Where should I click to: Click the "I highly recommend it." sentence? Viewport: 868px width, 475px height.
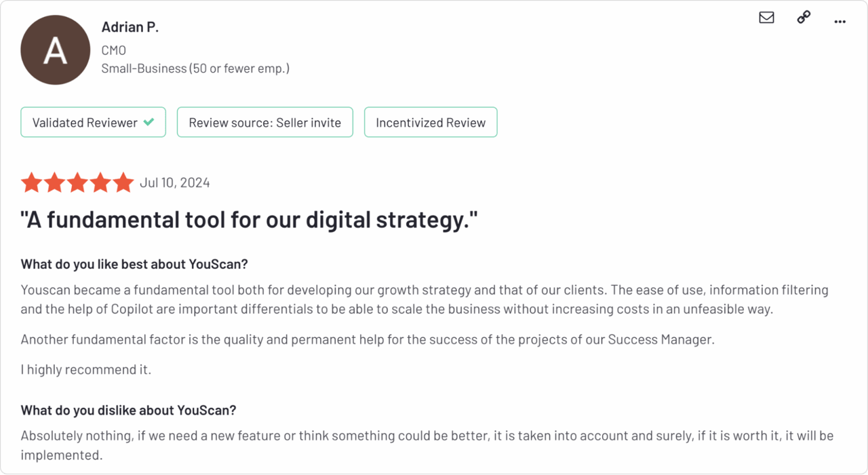86,370
